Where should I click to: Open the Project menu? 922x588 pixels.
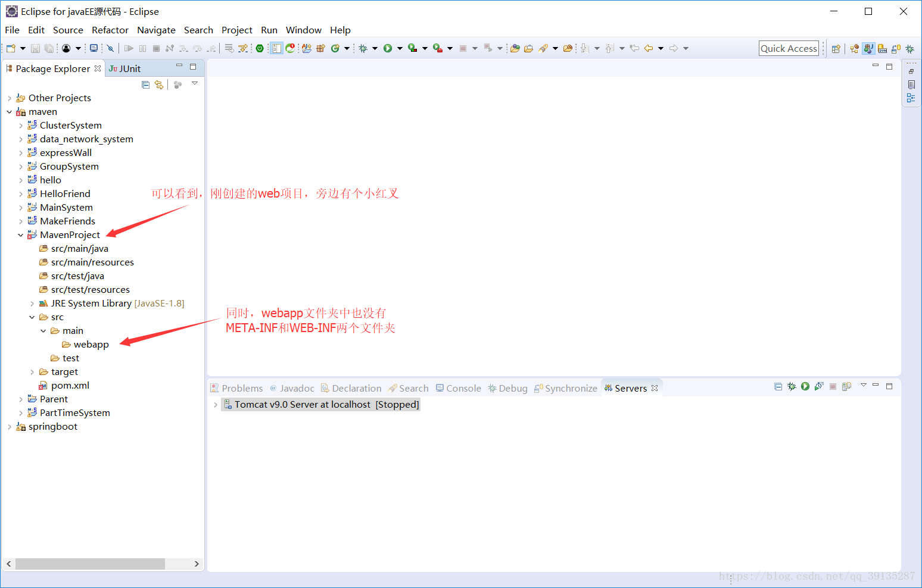(x=237, y=30)
